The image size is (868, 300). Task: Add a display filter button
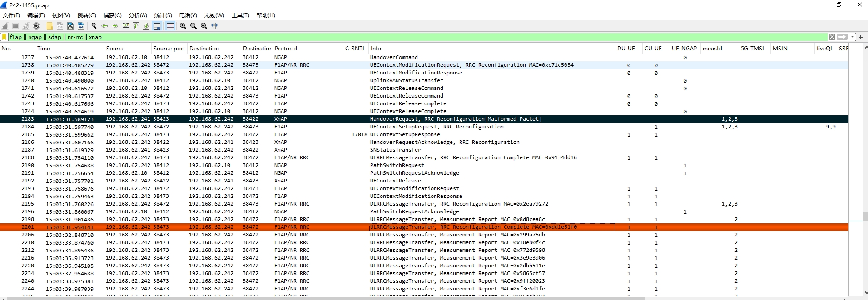click(861, 37)
